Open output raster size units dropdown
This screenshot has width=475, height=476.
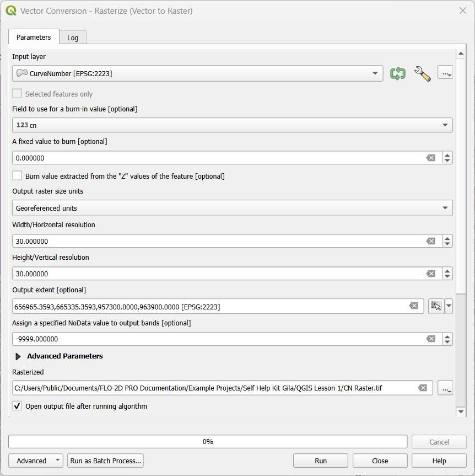232,208
